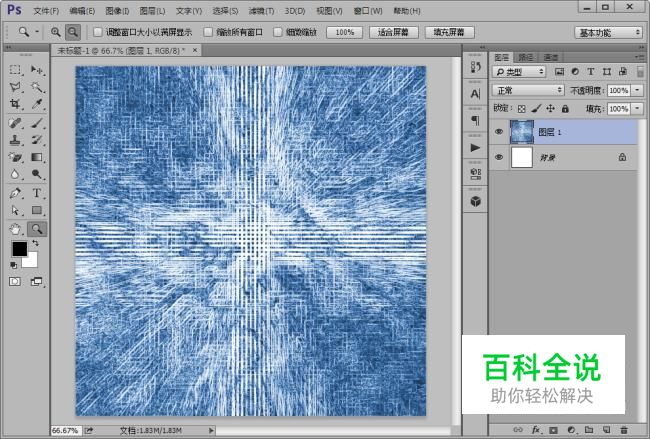Open the 基本功能 workspace dropdown
650x439 pixels.
(x=608, y=32)
